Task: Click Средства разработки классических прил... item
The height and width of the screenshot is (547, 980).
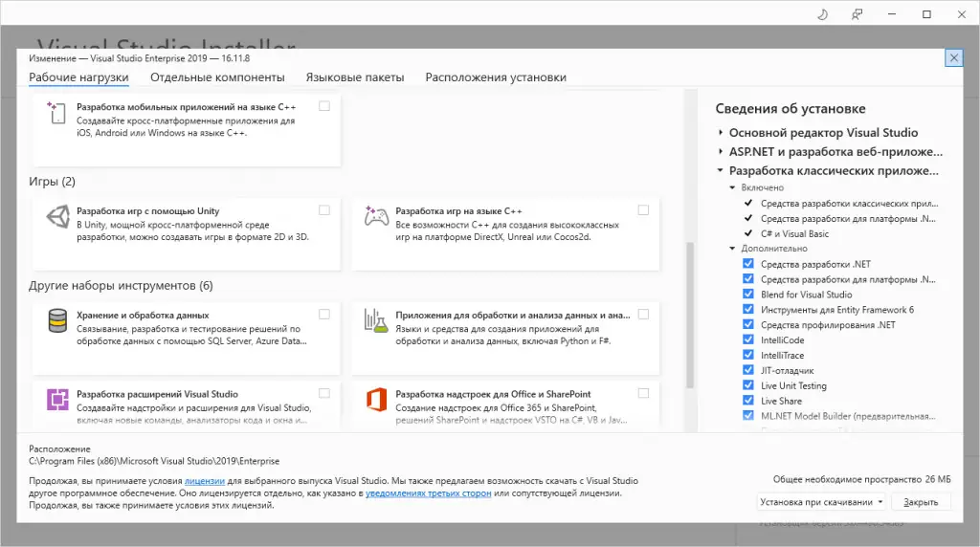Action: (850, 204)
